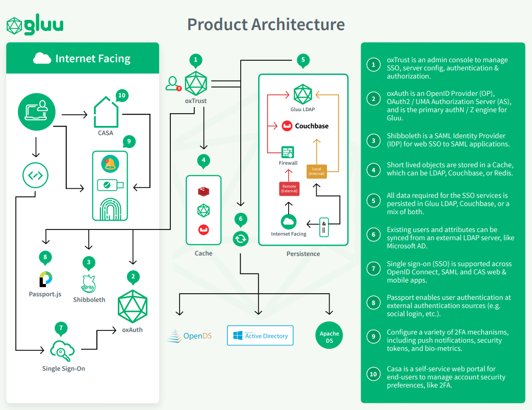532x410 pixels.
Task: Click the Single Sign-On cloud key icon
Action: coord(63,349)
